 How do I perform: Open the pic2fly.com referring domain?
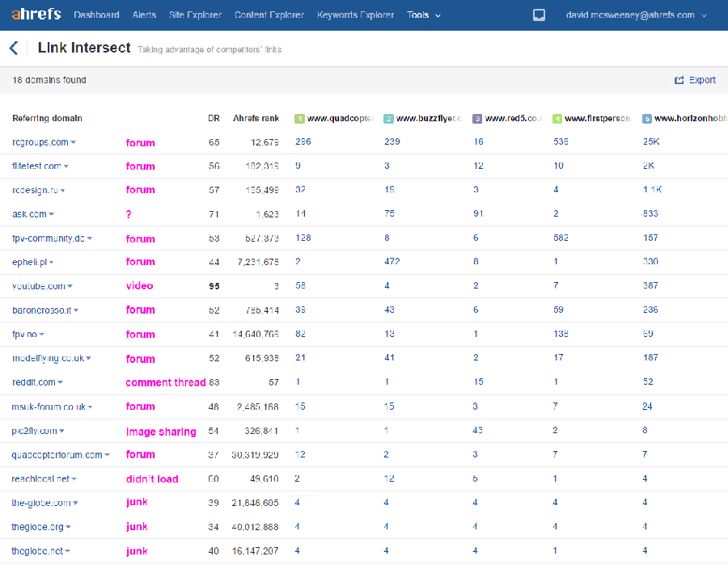coord(34,431)
